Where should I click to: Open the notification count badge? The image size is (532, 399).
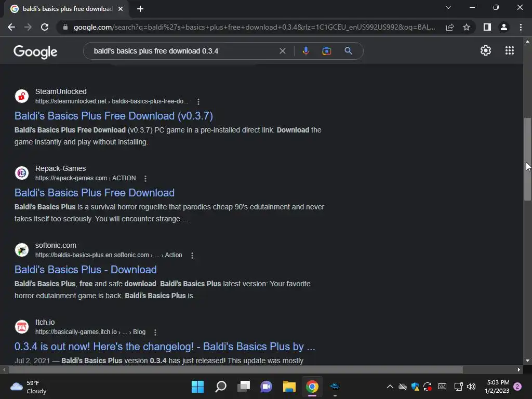coord(517,387)
